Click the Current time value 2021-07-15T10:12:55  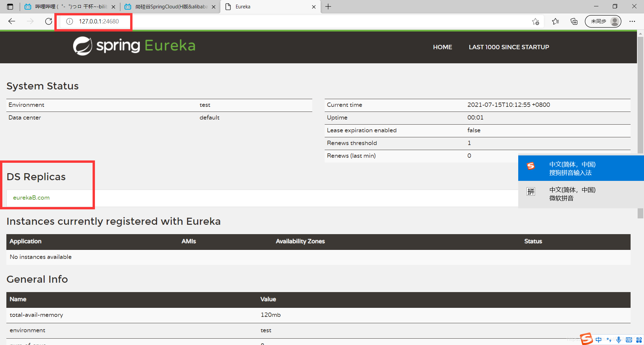508,105
